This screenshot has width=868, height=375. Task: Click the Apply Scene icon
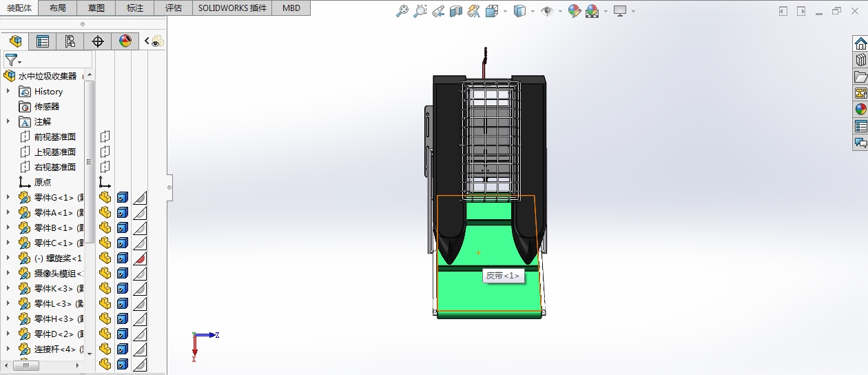pos(592,11)
